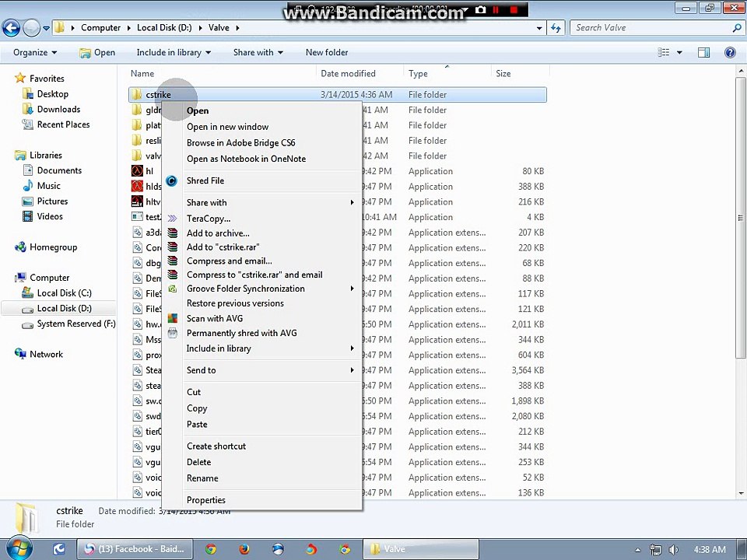This screenshot has width=747, height=560.
Task: Open Local Disk (C:) in sidebar
Action: point(64,293)
